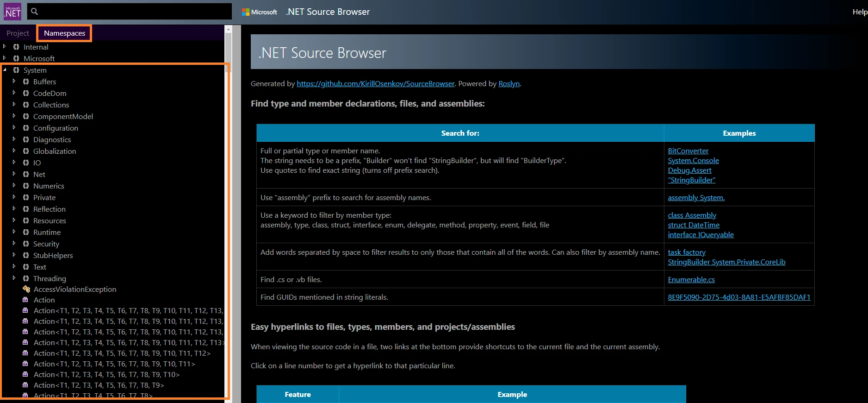Open the 8E9F5090 GUID example link
This screenshot has width=868, height=403.
pyautogui.click(x=739, y=297)
